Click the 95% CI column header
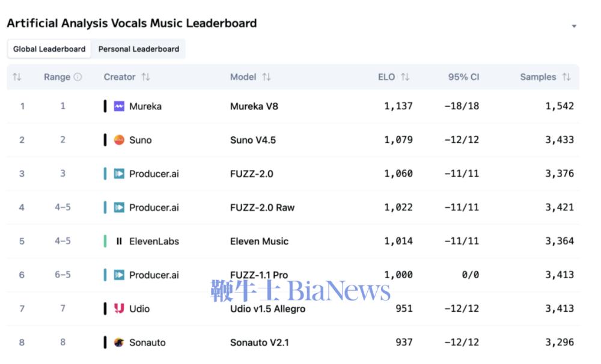The height and width of the screenshot is (364, 601). coord(463,77)
